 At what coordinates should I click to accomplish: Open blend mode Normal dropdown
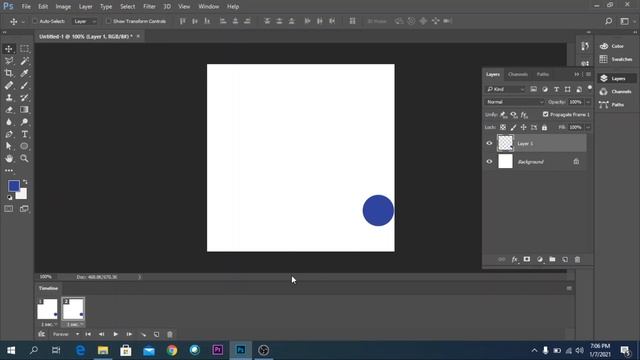coord(514,102)
